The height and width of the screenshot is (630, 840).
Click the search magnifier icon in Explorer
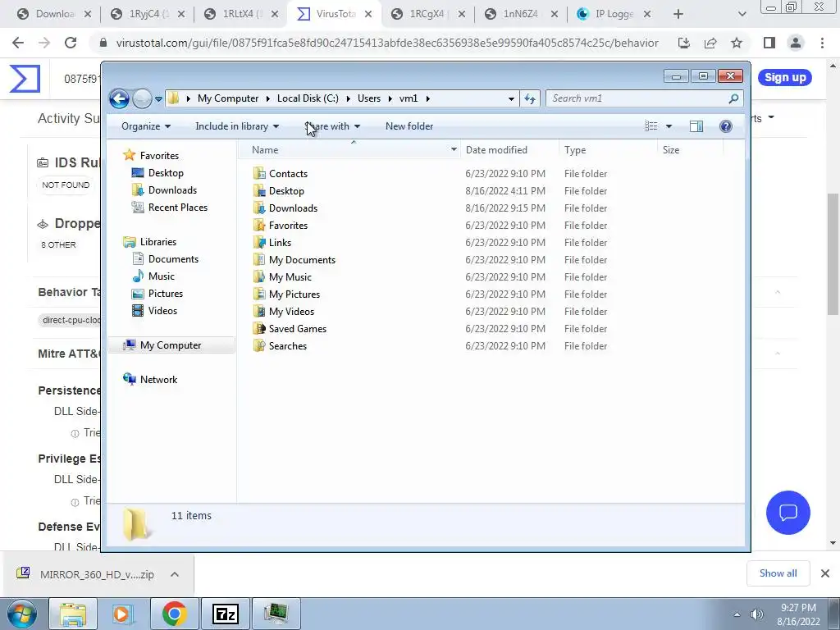point(733,98)
